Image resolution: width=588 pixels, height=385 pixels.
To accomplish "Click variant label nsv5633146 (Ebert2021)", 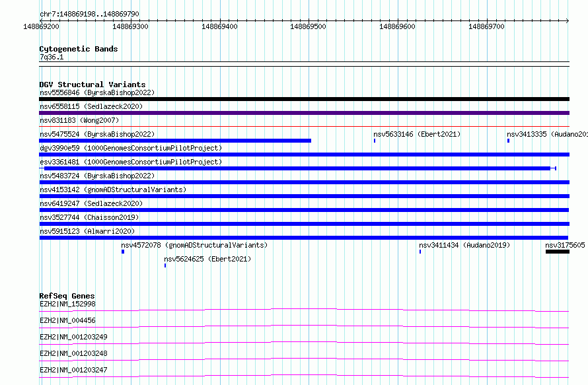I will click(x=417, y=134).
